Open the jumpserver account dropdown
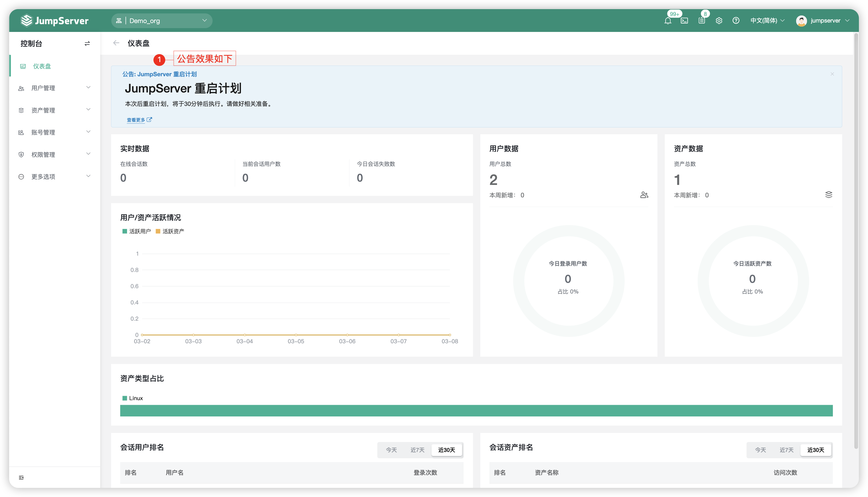This screenshot has height=497, width=868. (823, 21)
